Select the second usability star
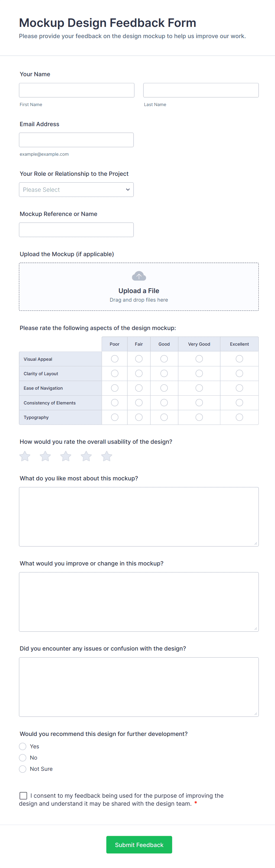The width and height of the screenshot is (275, 868). [45, 456]
